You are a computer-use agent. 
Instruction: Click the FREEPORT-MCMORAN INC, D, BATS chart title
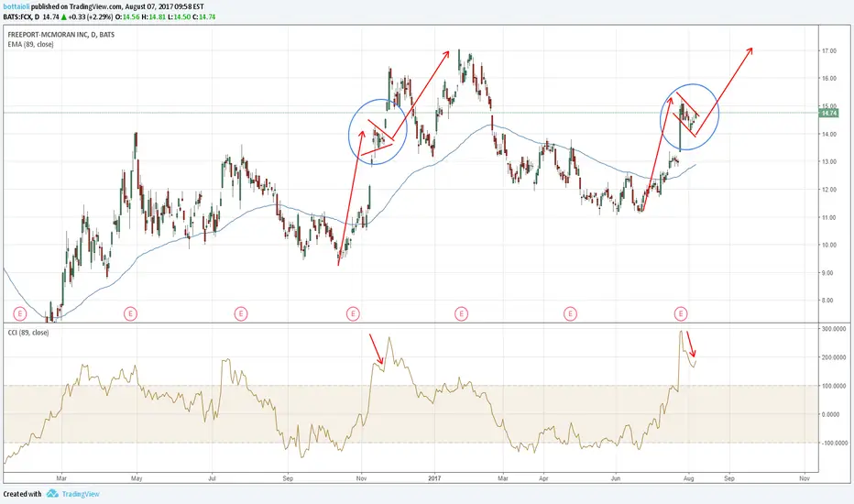click(61, 34)
